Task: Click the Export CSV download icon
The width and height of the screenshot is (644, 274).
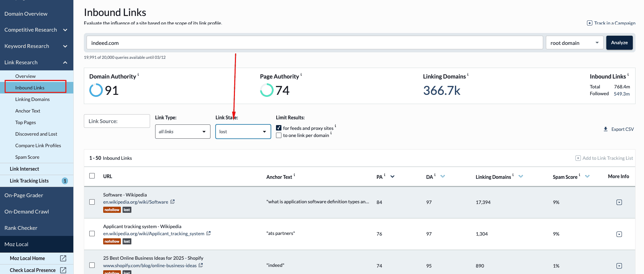Action: coord(606,129)
